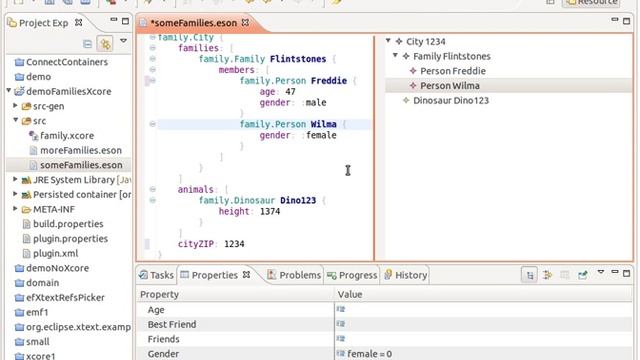
Task: Fold the family.Dinosaur Dino123 block
Action: click(152, 200)
